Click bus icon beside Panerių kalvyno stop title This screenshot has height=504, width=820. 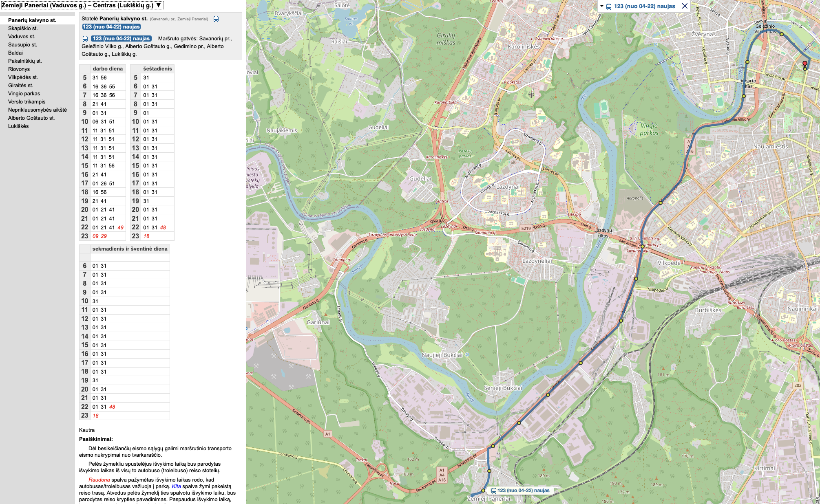click(x=216, y=19)
